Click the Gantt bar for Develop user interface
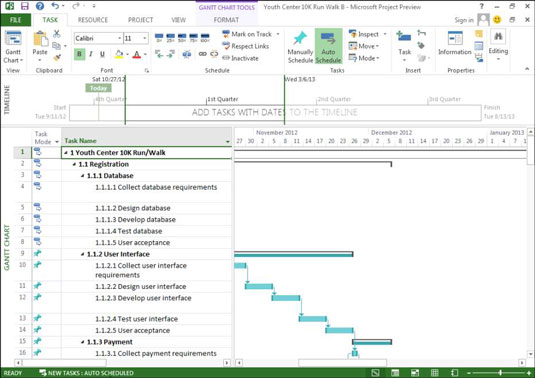Image resolution: width=535 pixels, height=378 pixels. tap(286, 298)
